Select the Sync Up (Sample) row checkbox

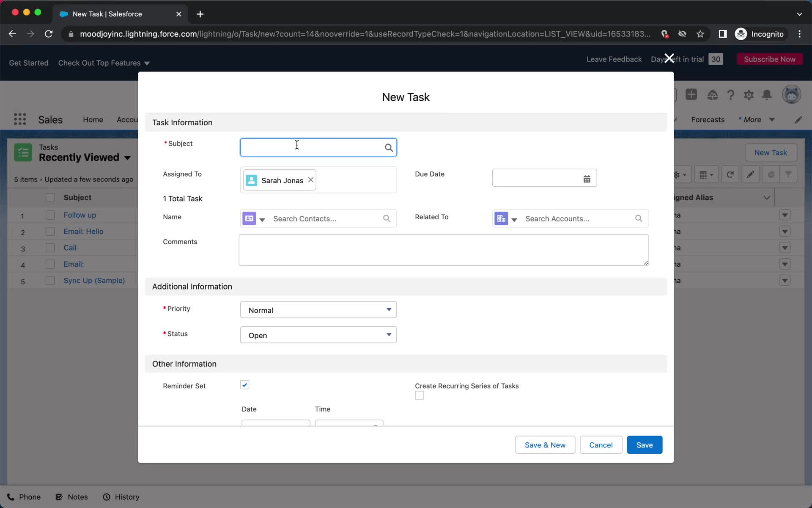(50, 281)
